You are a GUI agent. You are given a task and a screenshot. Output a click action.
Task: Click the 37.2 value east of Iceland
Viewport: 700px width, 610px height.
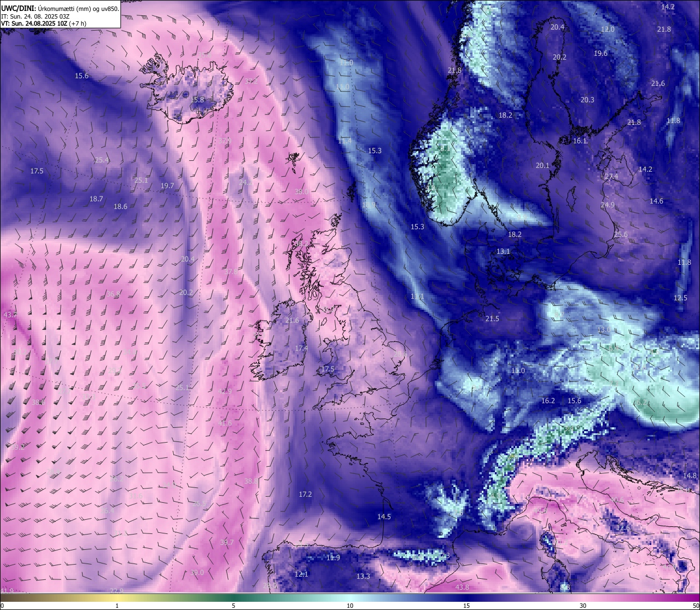(251, 81)
